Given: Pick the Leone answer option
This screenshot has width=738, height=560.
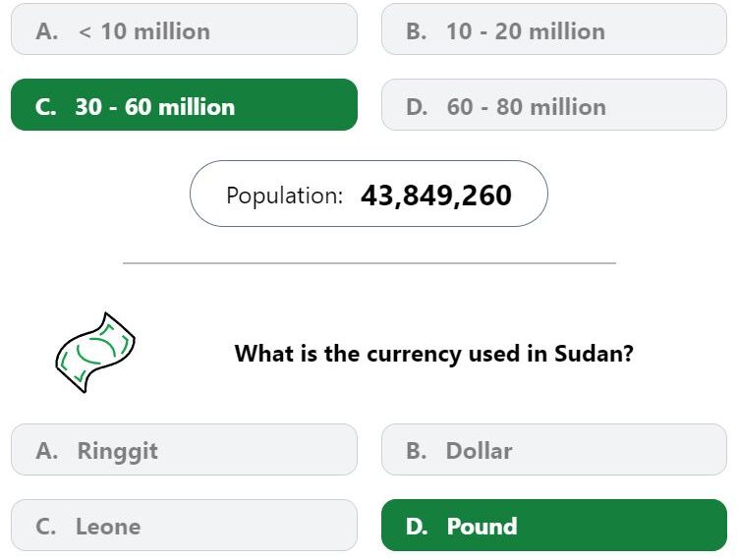Looking at the screenshot, I should pyautogui.click(x=184, y=526).
